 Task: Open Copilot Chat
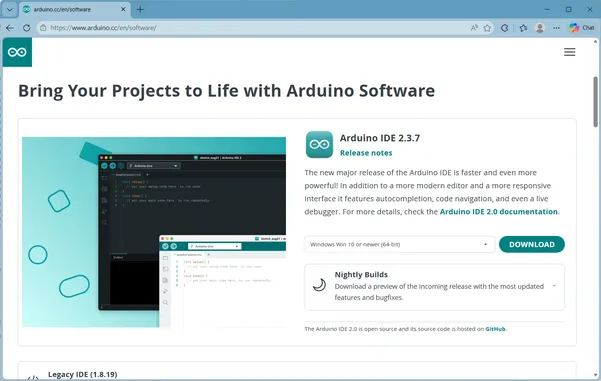581,28
